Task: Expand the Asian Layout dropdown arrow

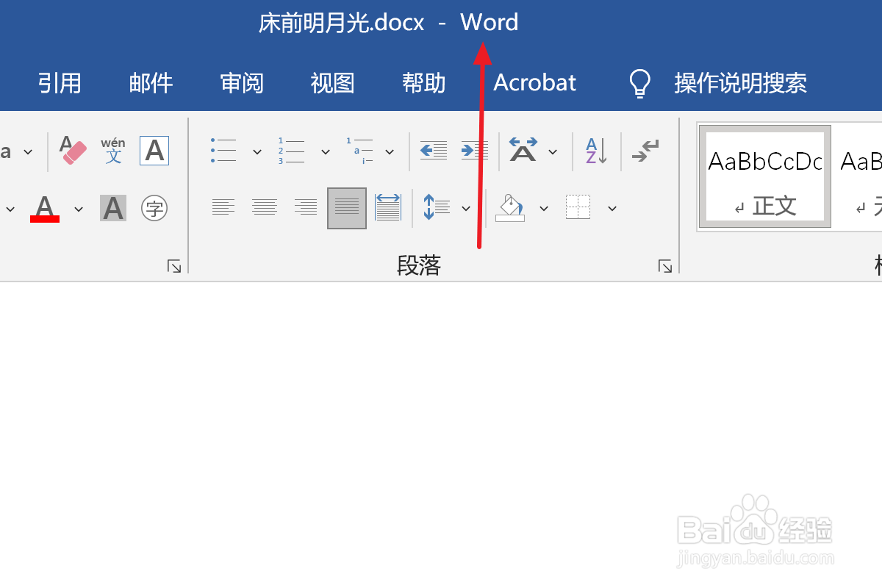Action: (x=553, y=151)
